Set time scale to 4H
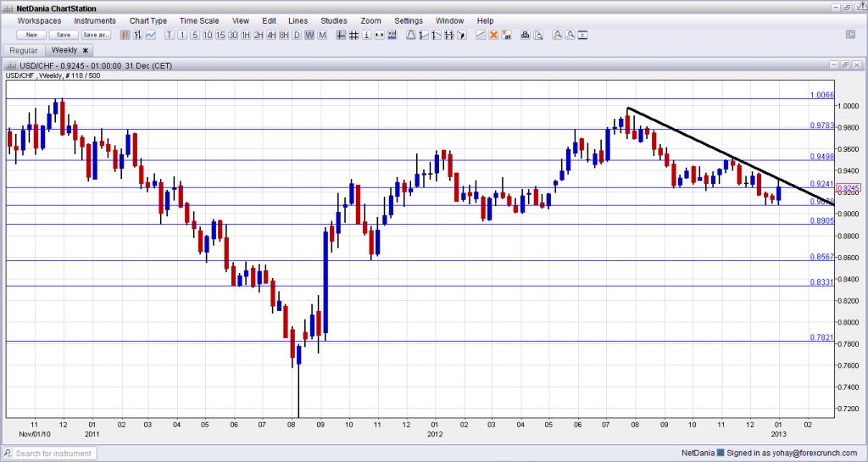 click(271, 35)
